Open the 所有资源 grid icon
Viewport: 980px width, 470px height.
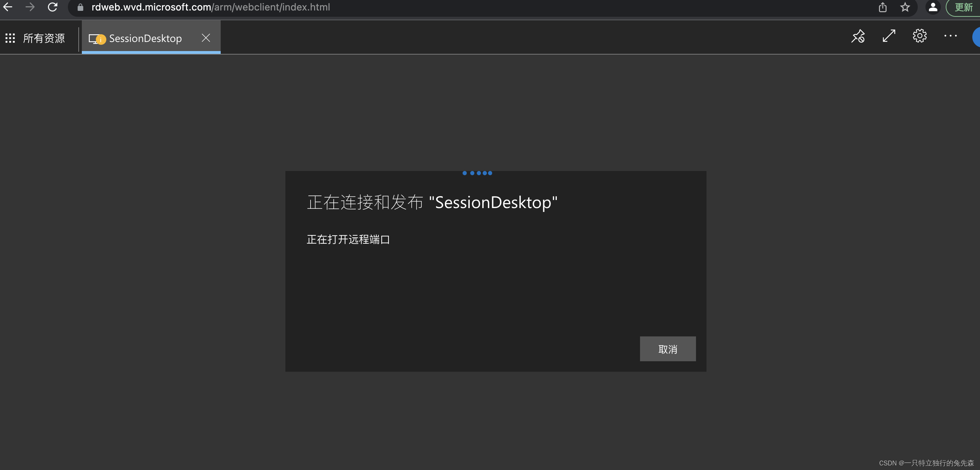tap(10, 38)
